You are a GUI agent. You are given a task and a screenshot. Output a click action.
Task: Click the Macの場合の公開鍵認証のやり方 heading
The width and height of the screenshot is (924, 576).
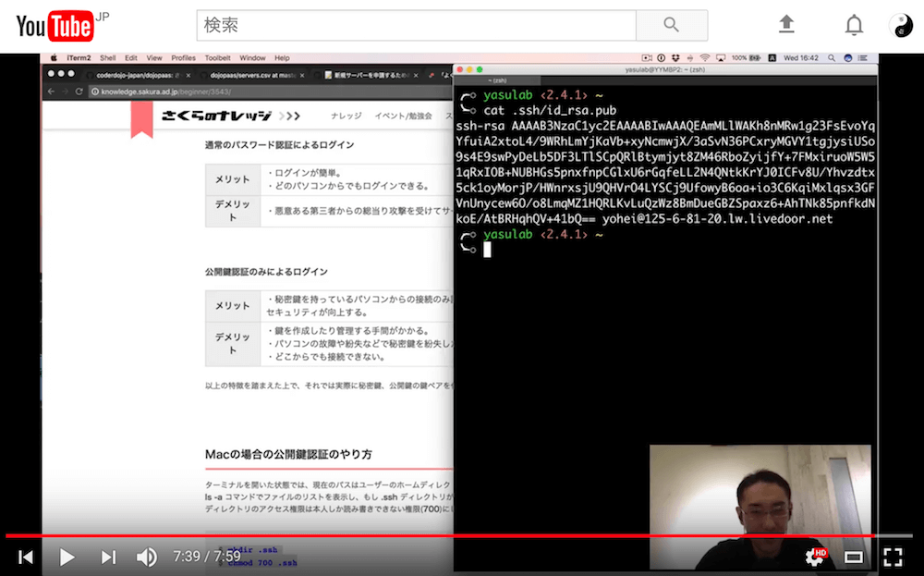tap(288, 454)
